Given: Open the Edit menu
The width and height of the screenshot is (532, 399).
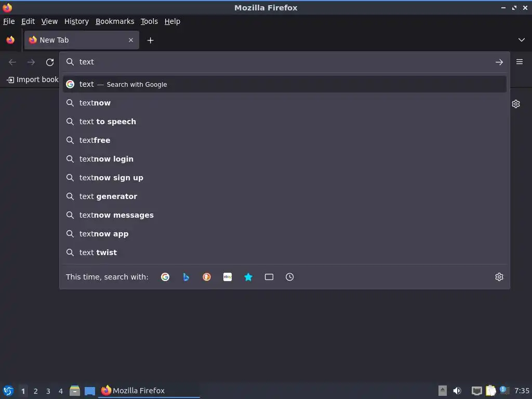Looking at the screenshot, I should (28, 21).
